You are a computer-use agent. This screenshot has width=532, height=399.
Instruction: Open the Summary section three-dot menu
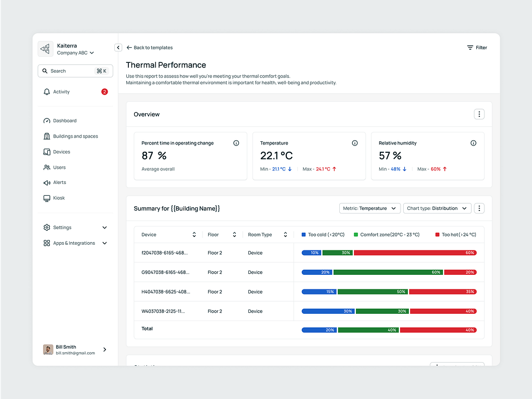[479, 208]
